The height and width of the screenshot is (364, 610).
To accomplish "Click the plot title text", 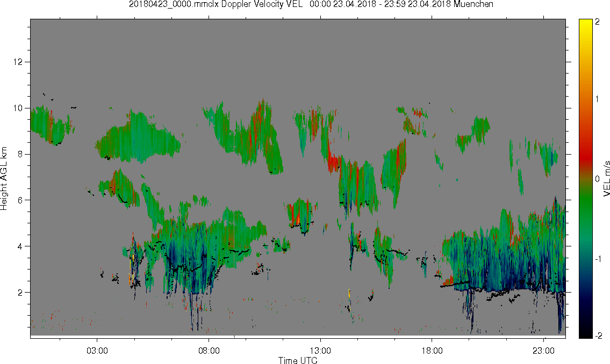I will coord(311,4).
